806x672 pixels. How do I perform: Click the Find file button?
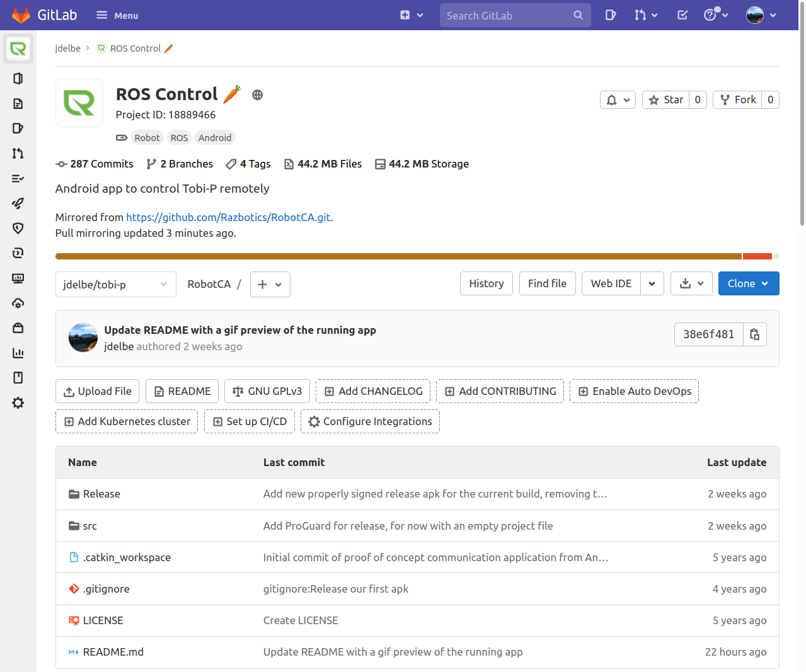547,283
